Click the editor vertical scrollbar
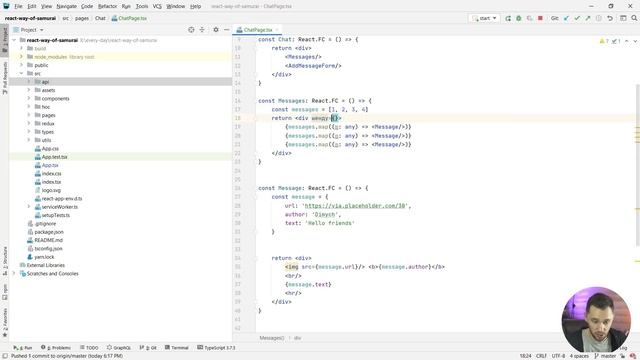Image resolution: width=640 pixels, height=360 pixels. [x=638, y=165]
